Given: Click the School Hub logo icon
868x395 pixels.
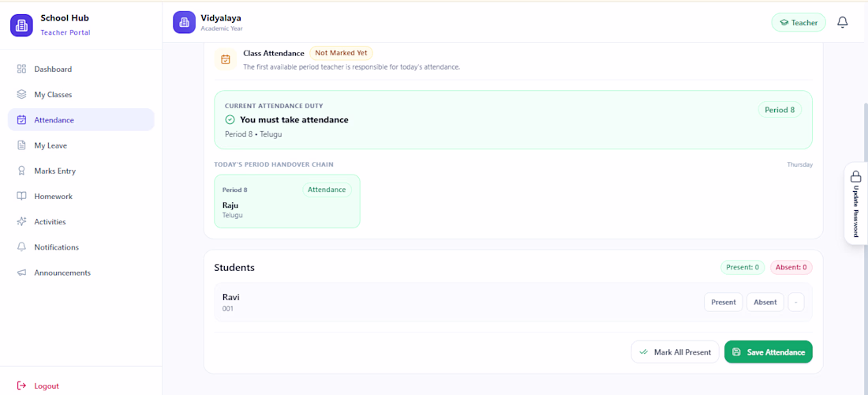Looking at the screenshot, I should click(21, 25).
